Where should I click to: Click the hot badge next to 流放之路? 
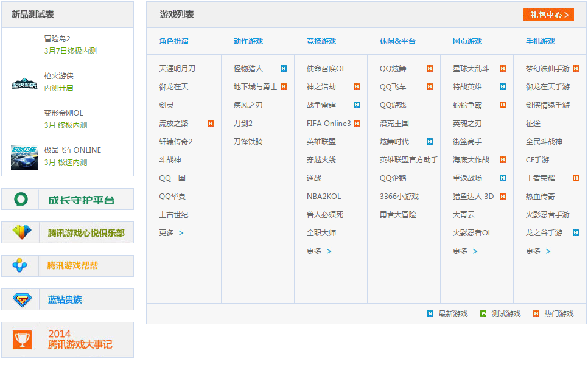211,124
